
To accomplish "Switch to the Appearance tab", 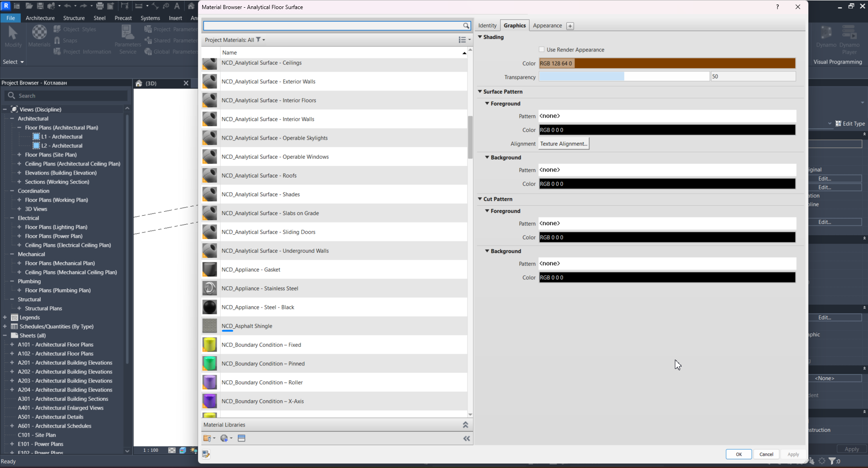I will click(547, 26).
